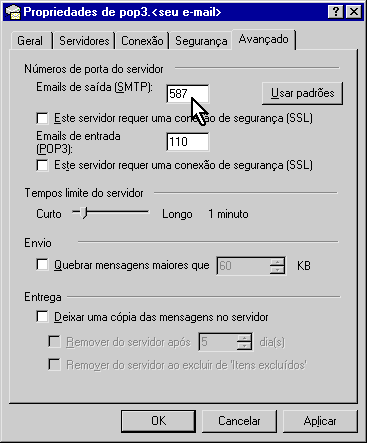Image resolution: width=367 pixels, height=443 pixels.
Task: Switch to the Geral tab
Action: click(30, 41)
